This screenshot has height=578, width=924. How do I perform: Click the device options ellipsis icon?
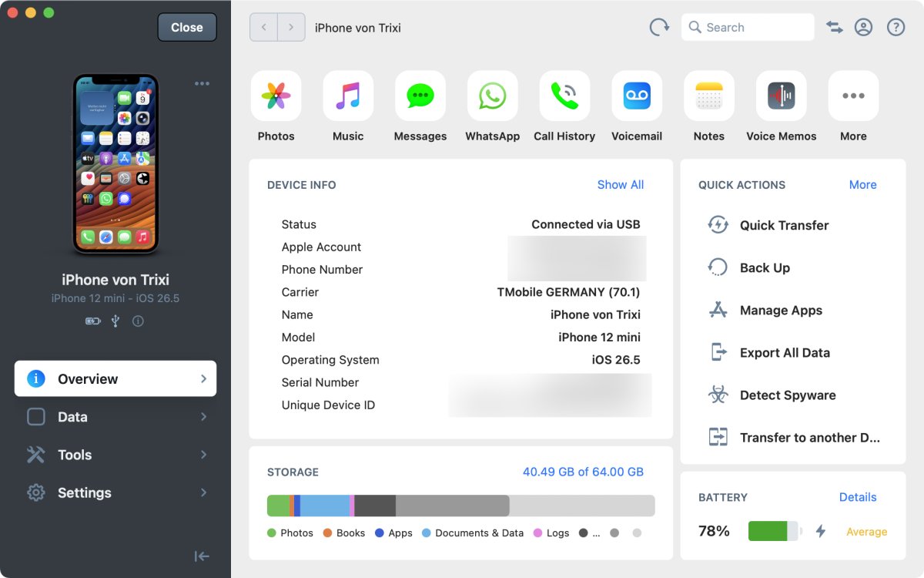click(x=202, y=83)
